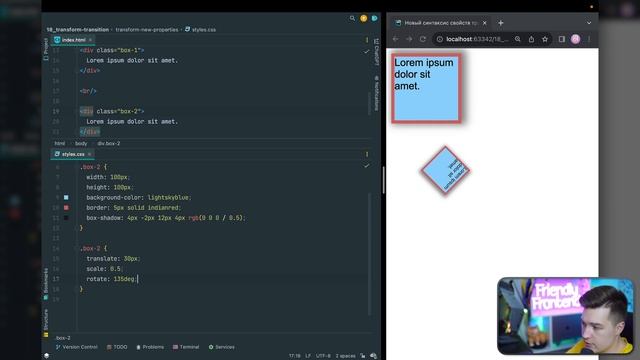This screenshot has width=640, height=360.
Task: Click the 2 spaces indent status
Action: [345, 356]
